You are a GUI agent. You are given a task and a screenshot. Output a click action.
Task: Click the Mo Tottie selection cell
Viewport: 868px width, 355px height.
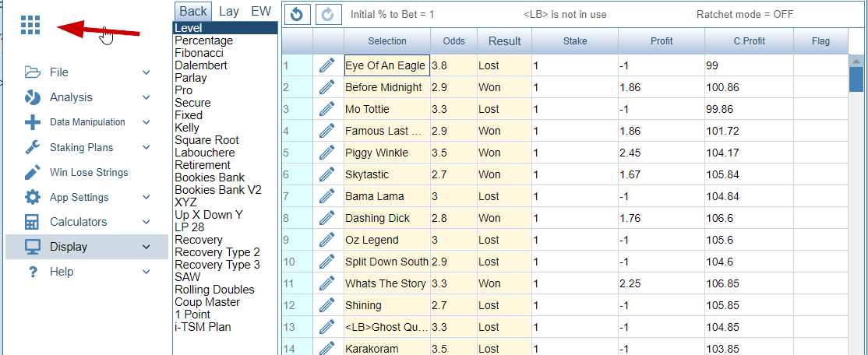click(386, 109)
